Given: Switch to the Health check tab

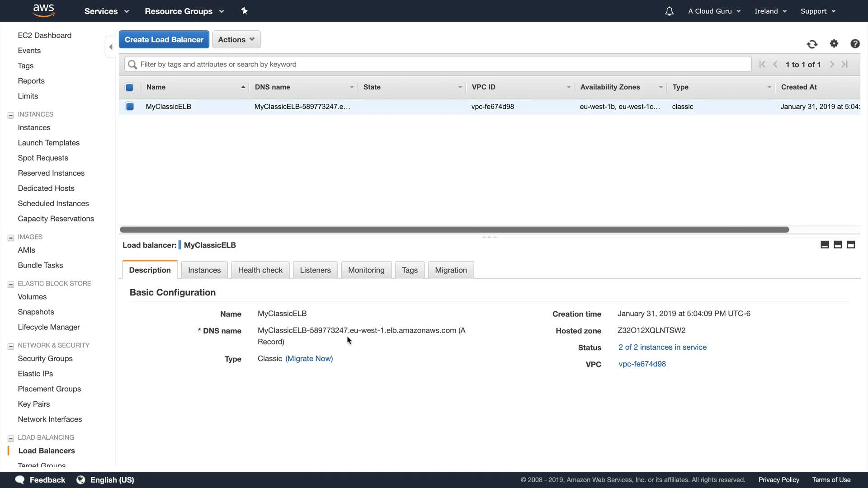Looking at the screenshot, I should 260,270.
